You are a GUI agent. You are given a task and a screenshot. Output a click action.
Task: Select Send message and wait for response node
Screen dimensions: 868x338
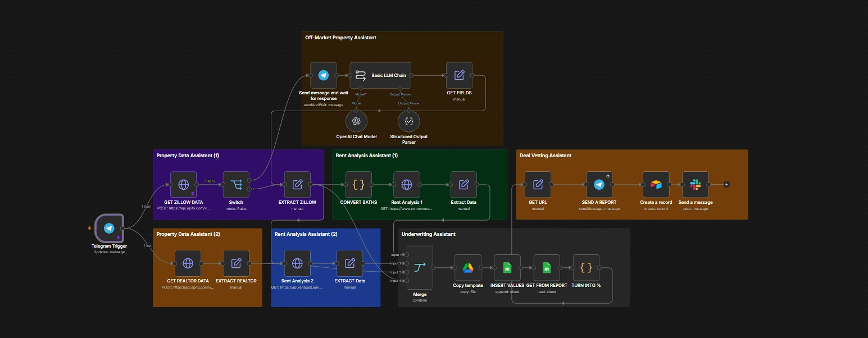point(323,75)
